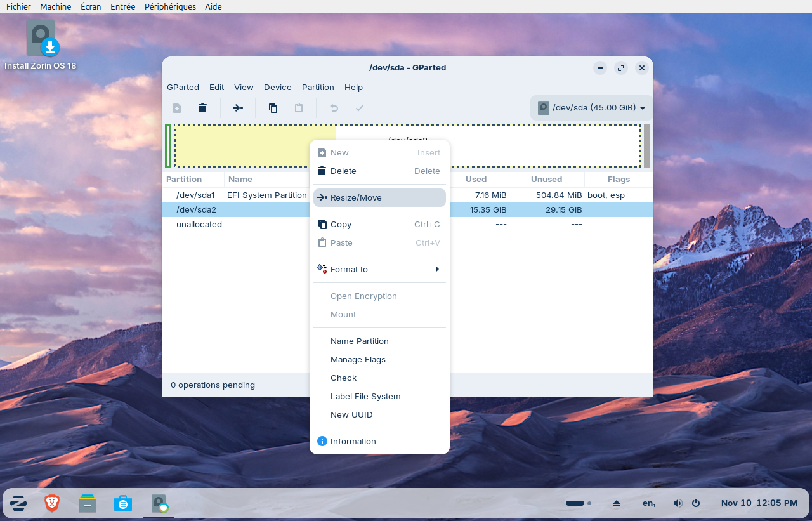812x521 pixels.
Task: Click the Copy partition toolbar icon
Action: [273, 108]
